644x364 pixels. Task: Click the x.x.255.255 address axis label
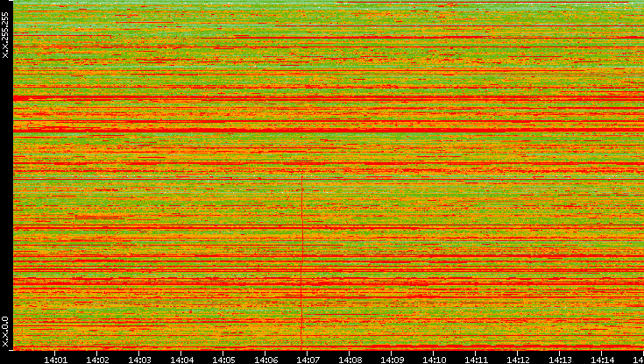point(5,35)
